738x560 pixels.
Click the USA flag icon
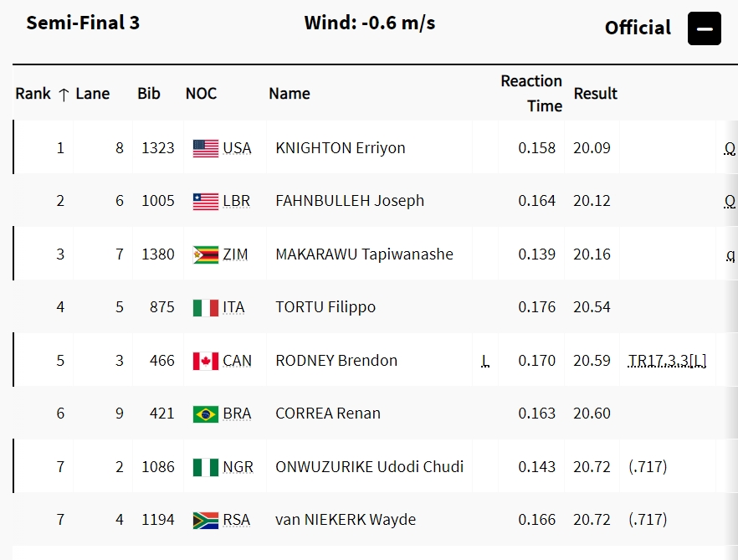pos(205,148)
